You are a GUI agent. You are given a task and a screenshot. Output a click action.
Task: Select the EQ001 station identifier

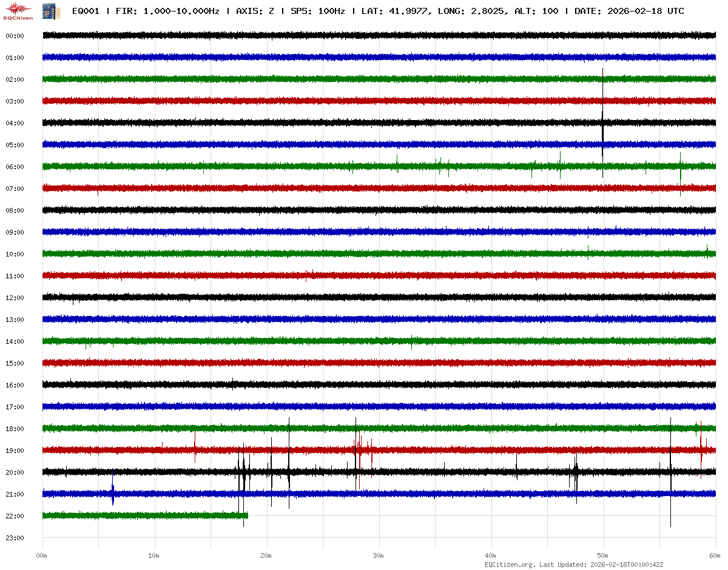click(86, 12)
